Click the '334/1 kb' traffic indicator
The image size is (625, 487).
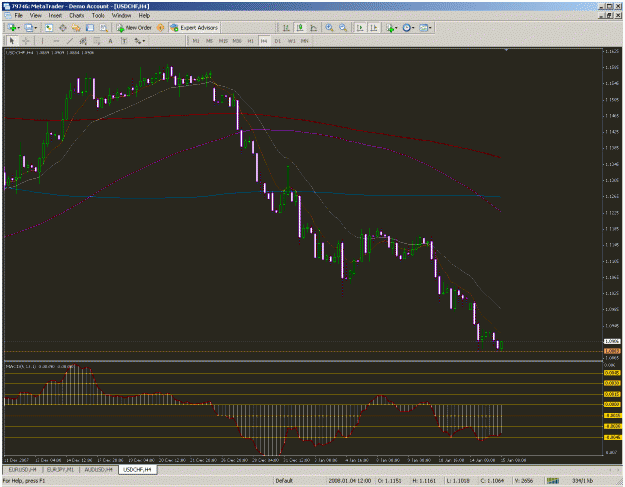pos(583,481)
